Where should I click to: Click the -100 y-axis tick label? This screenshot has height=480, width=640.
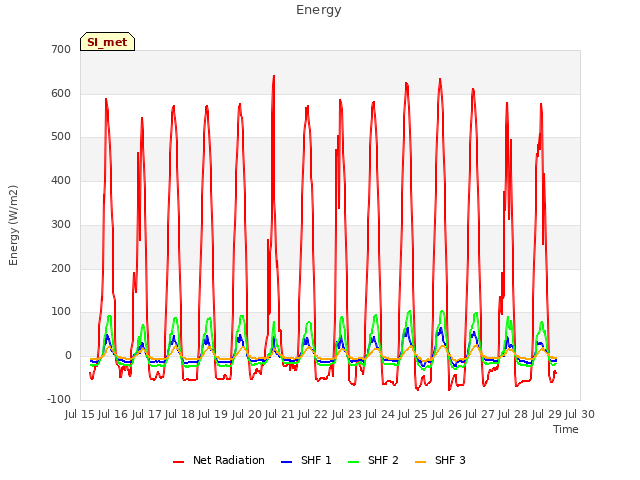pos(59,400)
